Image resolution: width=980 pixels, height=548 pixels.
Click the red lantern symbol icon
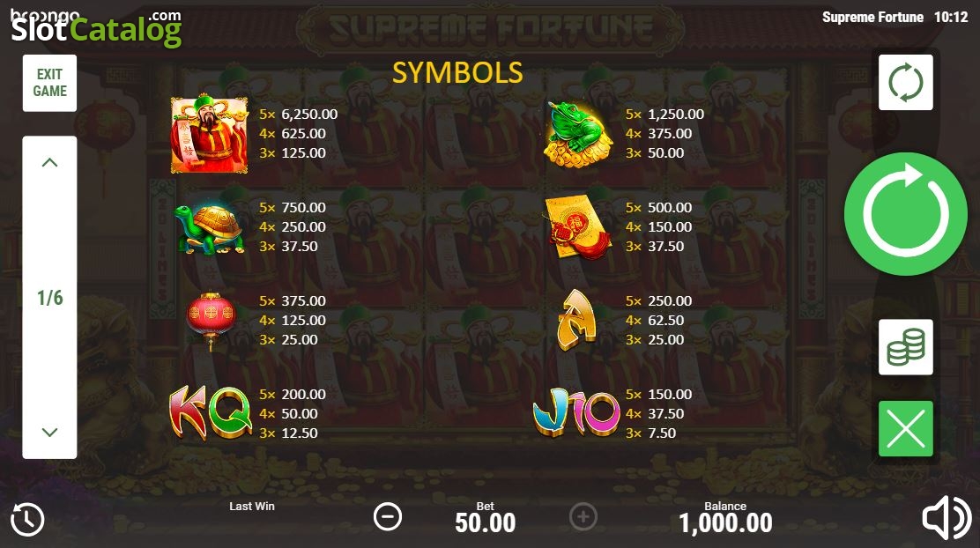212,321
